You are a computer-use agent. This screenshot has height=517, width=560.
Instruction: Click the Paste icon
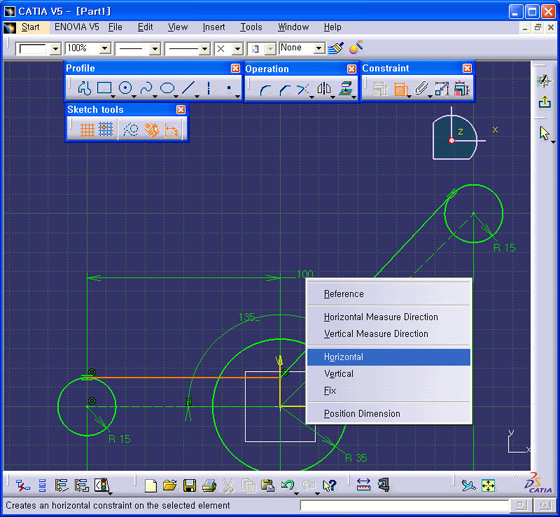[268, 486]
